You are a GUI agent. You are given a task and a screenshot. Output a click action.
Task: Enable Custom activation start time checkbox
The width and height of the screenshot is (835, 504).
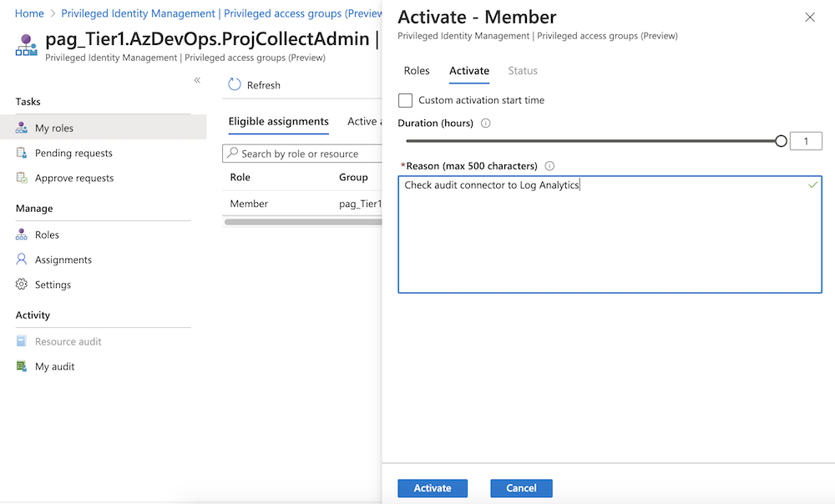click(405, 100)
